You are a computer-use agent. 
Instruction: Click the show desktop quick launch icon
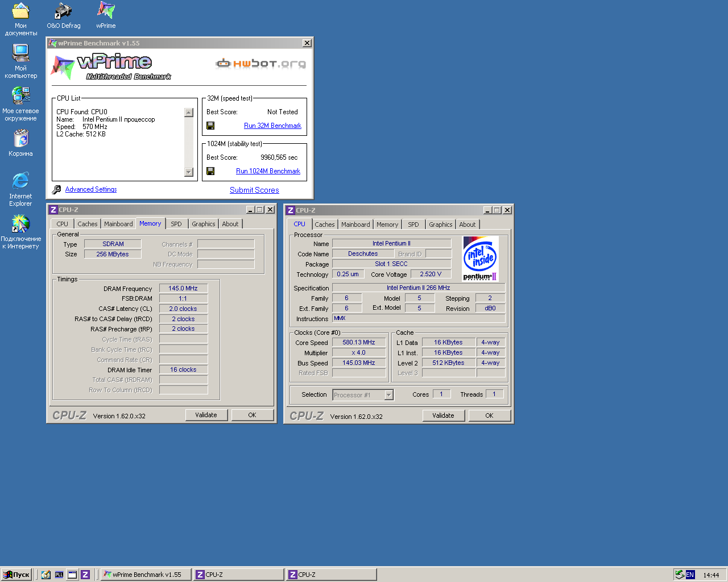click(72, 575)
